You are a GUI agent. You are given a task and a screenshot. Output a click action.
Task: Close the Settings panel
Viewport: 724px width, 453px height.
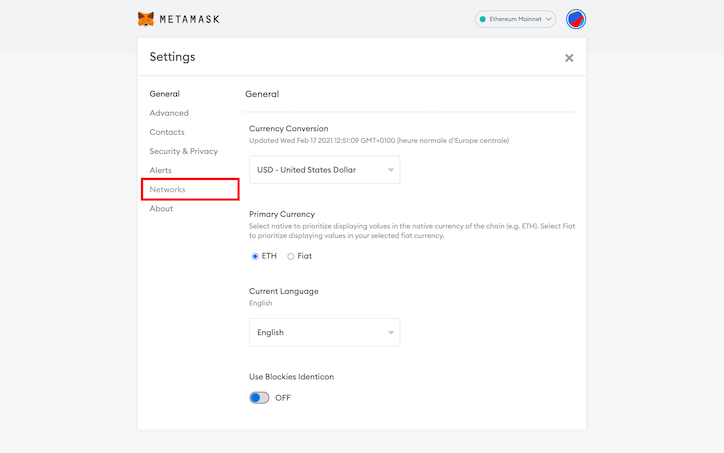tap(569, 58)
